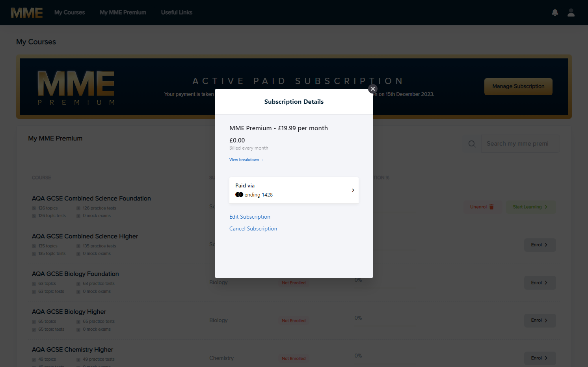Click the MME logo in header
Viewport: 588px width, 367px height.
tap(27, 13)
